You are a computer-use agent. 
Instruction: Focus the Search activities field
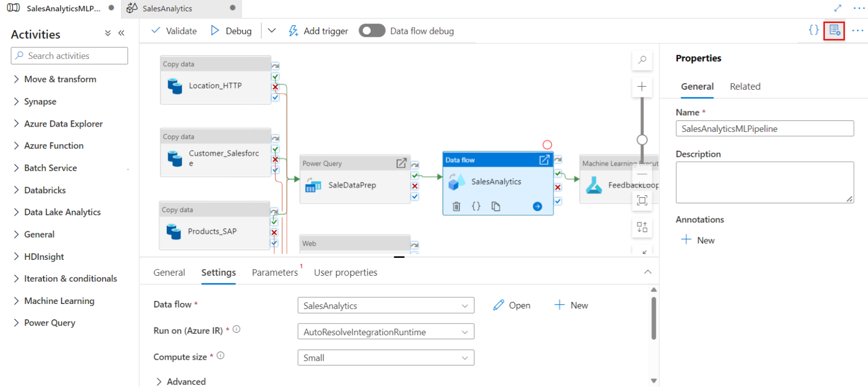(x=69, y=56)
